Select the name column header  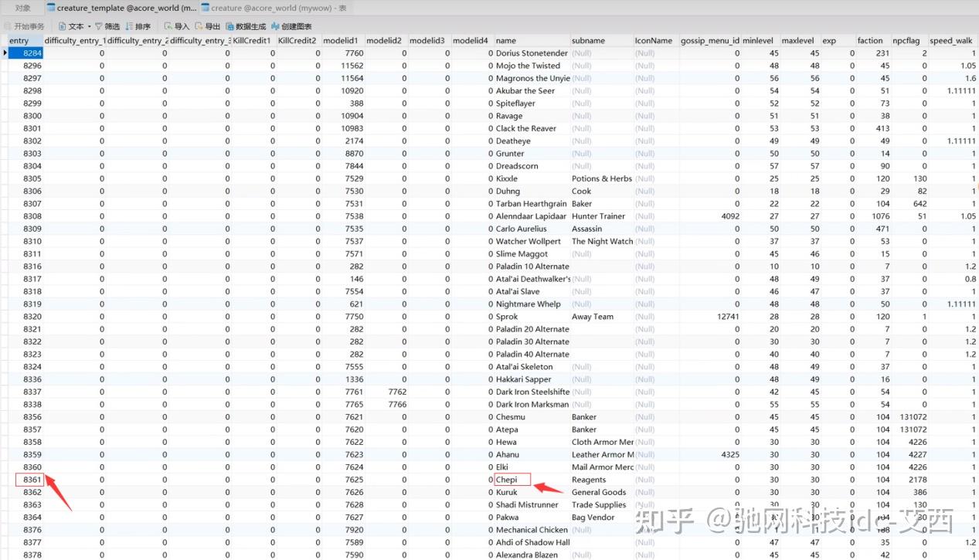(531, 40)
